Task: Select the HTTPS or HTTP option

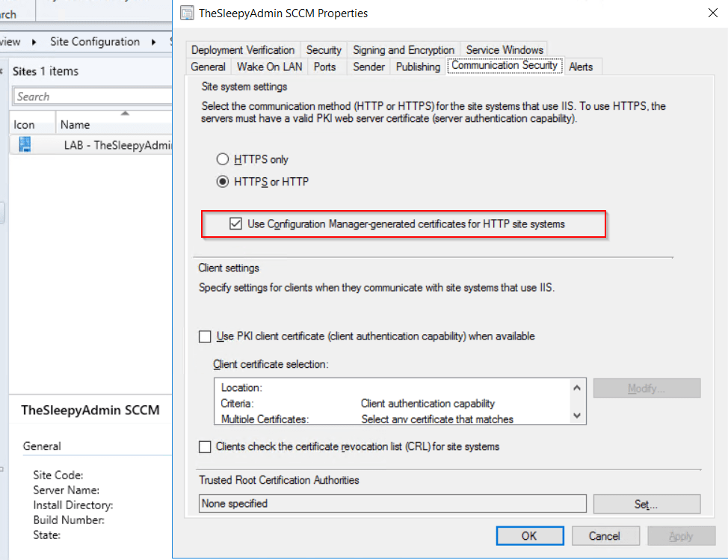Action: click(x=222, y=182)
